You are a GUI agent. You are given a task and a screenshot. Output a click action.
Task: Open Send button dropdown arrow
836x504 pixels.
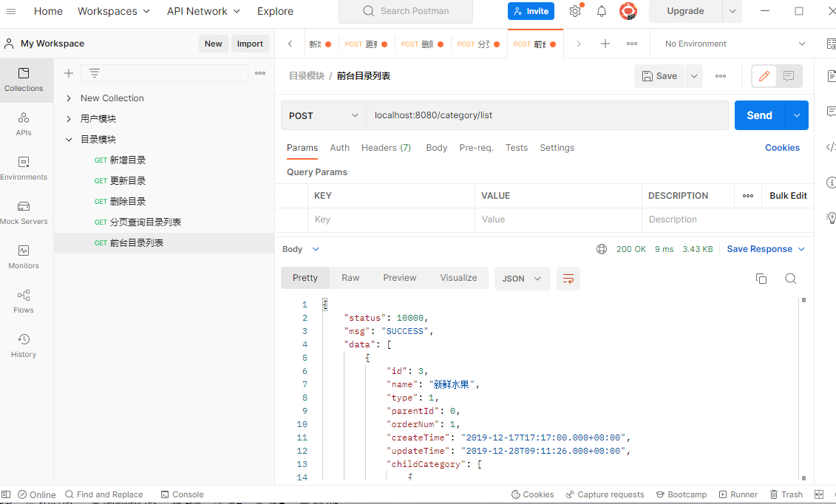[x=797, y=115]
